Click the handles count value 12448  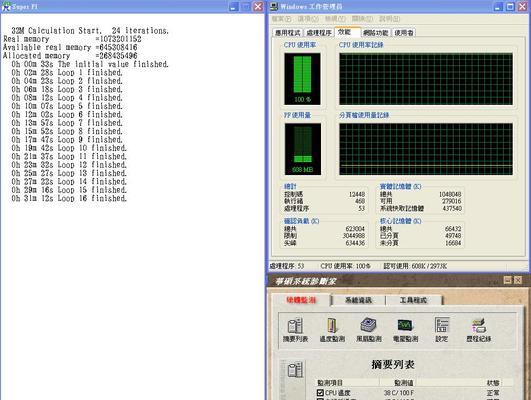357,194
